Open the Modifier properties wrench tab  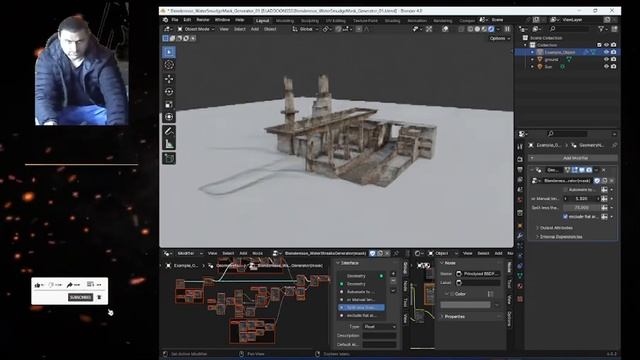pos(520,236)
